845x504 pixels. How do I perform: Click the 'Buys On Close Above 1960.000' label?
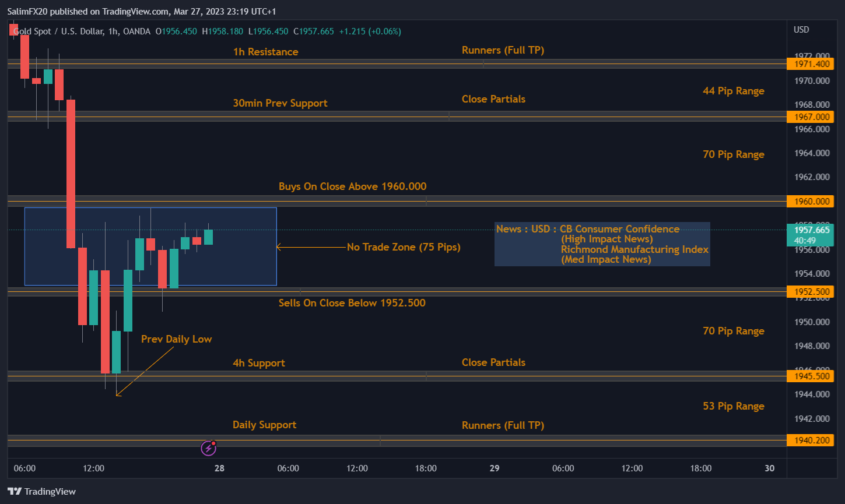[352, 186]
